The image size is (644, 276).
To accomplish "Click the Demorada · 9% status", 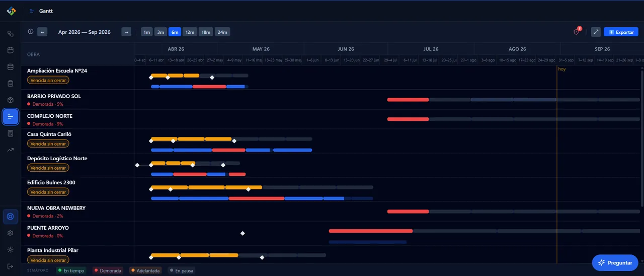I will click(x=45, y=124).
